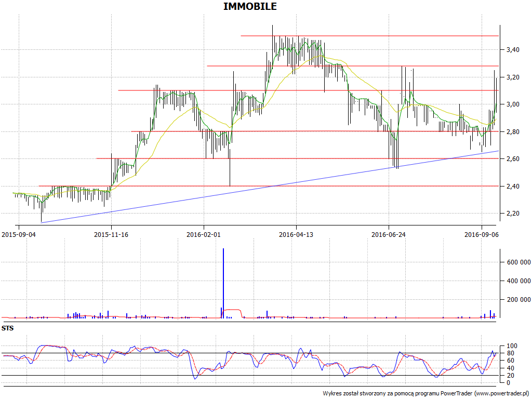532x399 pixels.
Task: Click the IMMOBILE chart title
Action: (250, 6)
